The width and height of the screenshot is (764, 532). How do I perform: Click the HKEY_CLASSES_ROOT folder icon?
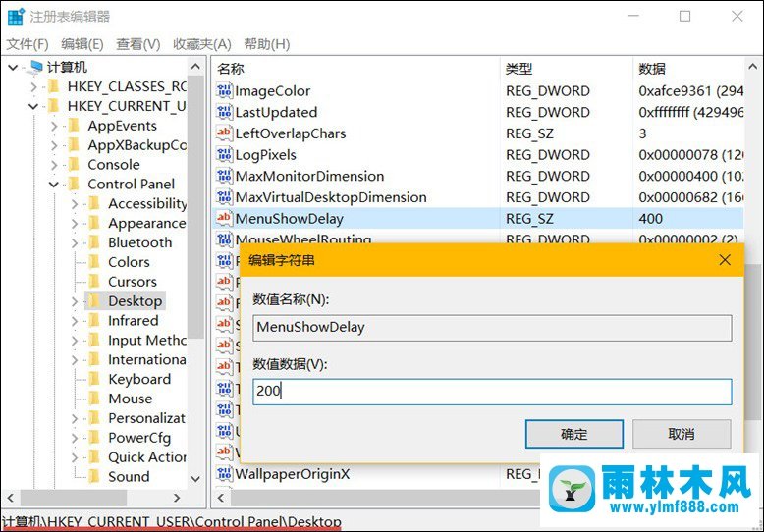click(54, 86)
